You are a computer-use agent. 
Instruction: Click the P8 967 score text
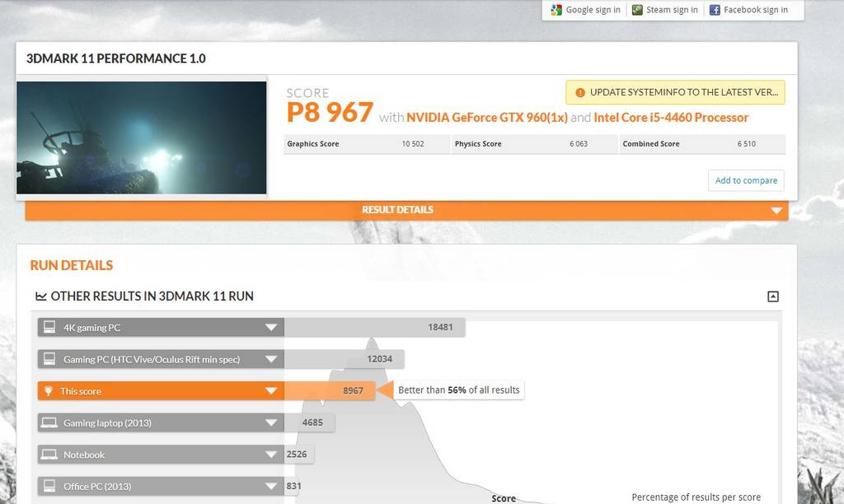pyautogui.click(x=330, y=113)
